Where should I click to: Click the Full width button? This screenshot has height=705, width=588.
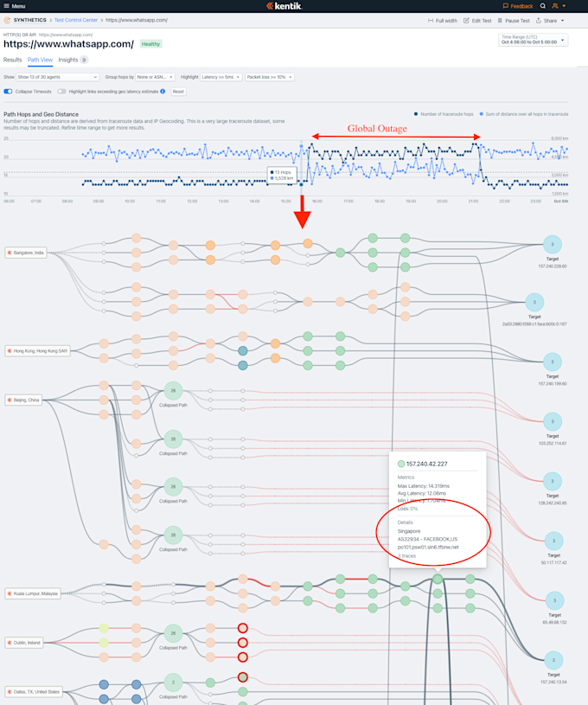[443, 21]
